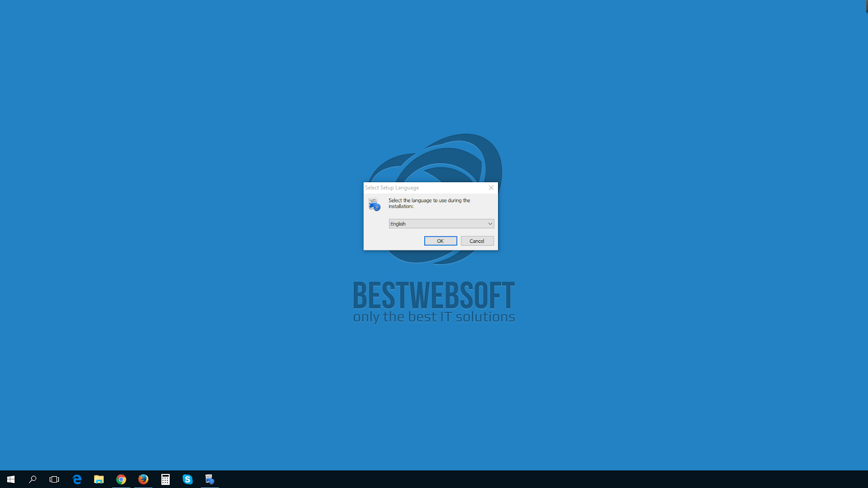Image resolution: width=868 pixels, height=488 pixels.
Task: Switch to Google Chrome on taskbar
Action: [121, 479]
